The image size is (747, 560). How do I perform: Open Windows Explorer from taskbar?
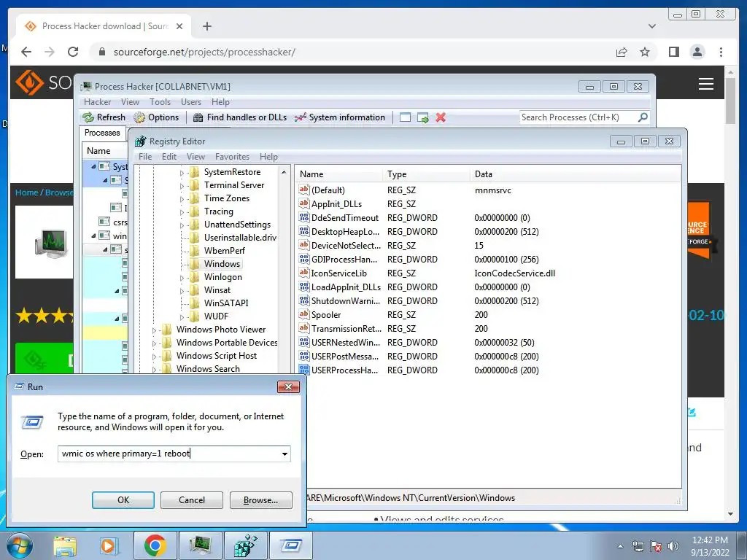coord(65,545)
